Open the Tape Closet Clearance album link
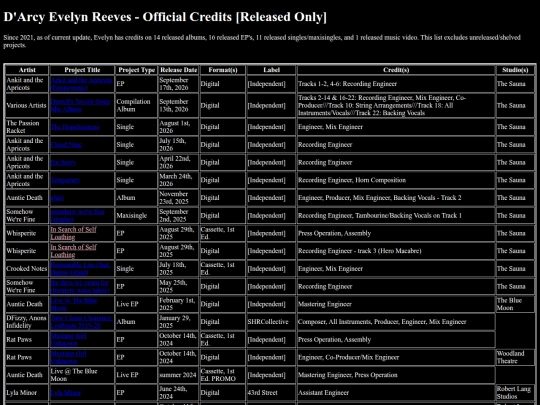The height and width of the screenshot is (405, 540). coord(81,322)
